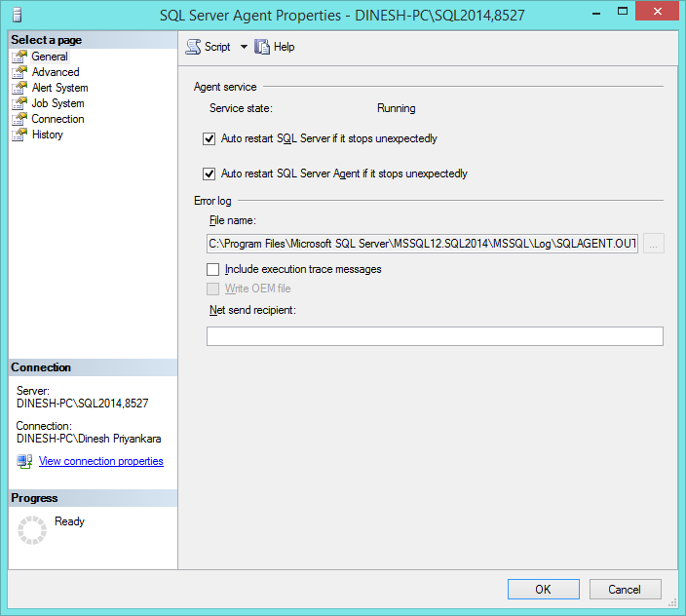Click the Service state label
The height and width of the screenshot is (616, 686).
[241, 108]
